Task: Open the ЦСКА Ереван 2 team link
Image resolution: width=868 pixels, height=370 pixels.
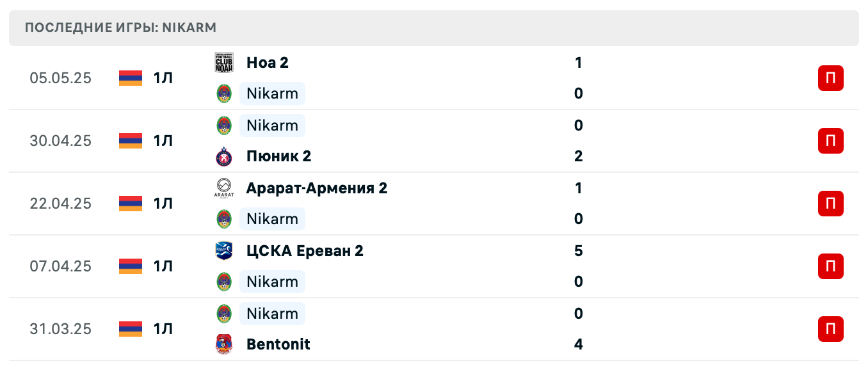Action: (305, 251)
